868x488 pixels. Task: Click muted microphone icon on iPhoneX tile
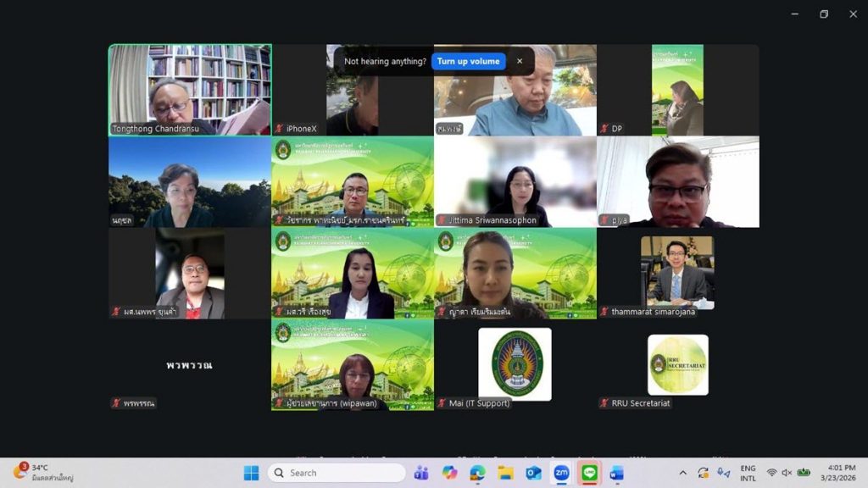point(279,129)
